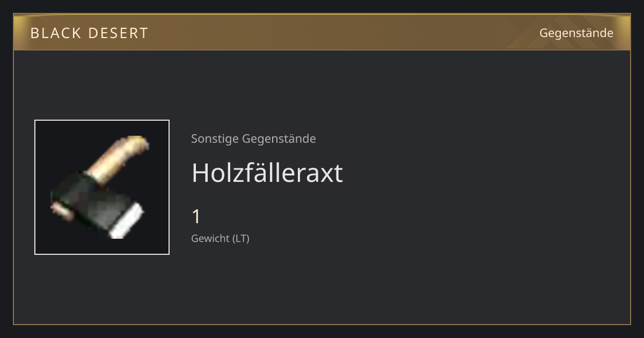Click the Holzfälleraxt axe item icon
The height and width of the screenshot is (338, 644).
[x=102, y=187]
